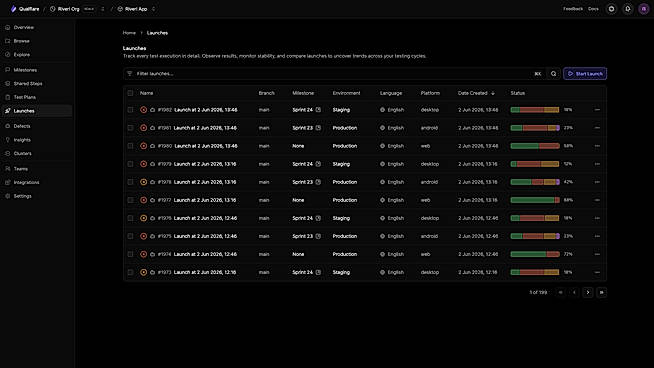Image resolution: width=654 pixels, height=368 pixels.
Task: Click the Environment column header
Action: [346, 93]
